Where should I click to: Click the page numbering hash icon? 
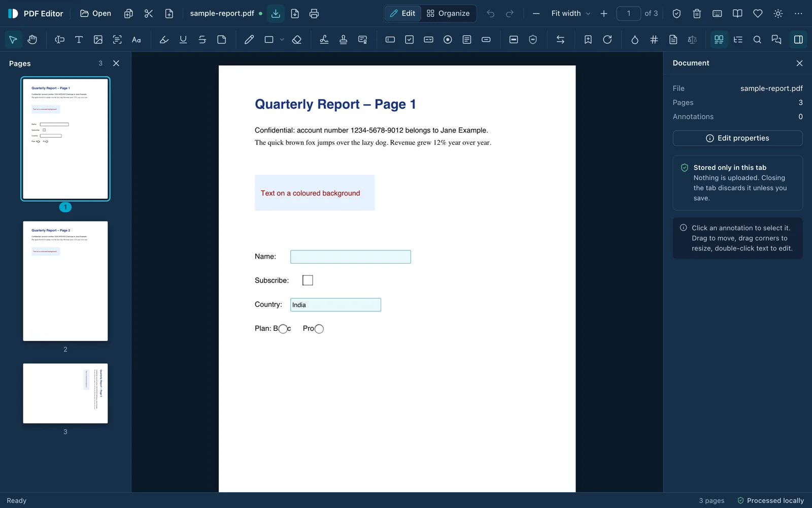(x=654, y=40)
